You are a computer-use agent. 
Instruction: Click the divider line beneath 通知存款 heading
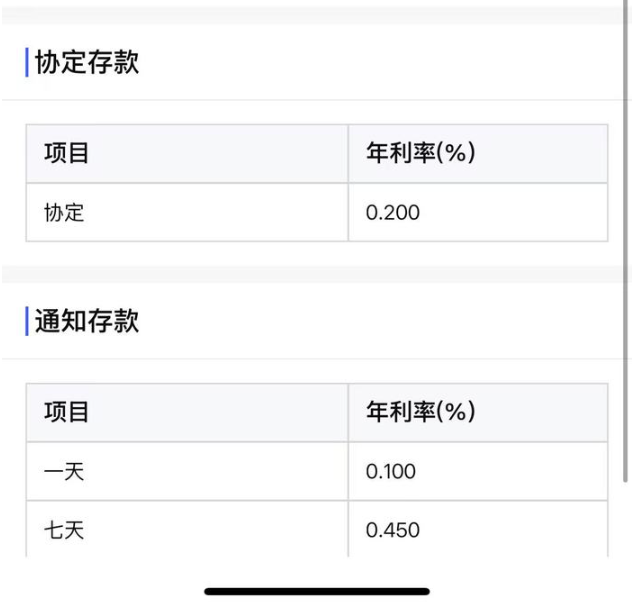tap(312, 359)
